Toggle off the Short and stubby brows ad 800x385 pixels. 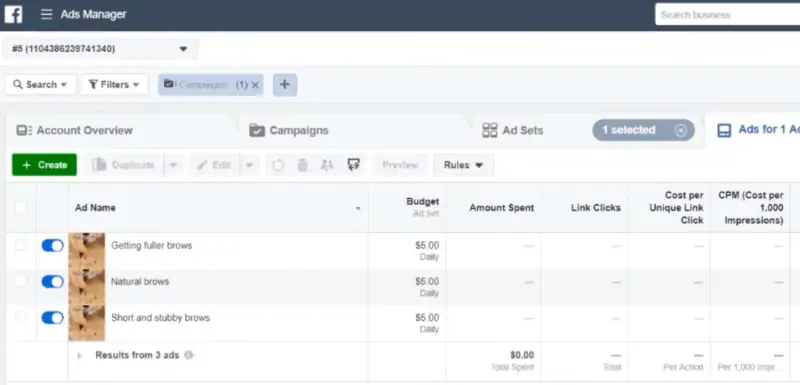(52, 318)
